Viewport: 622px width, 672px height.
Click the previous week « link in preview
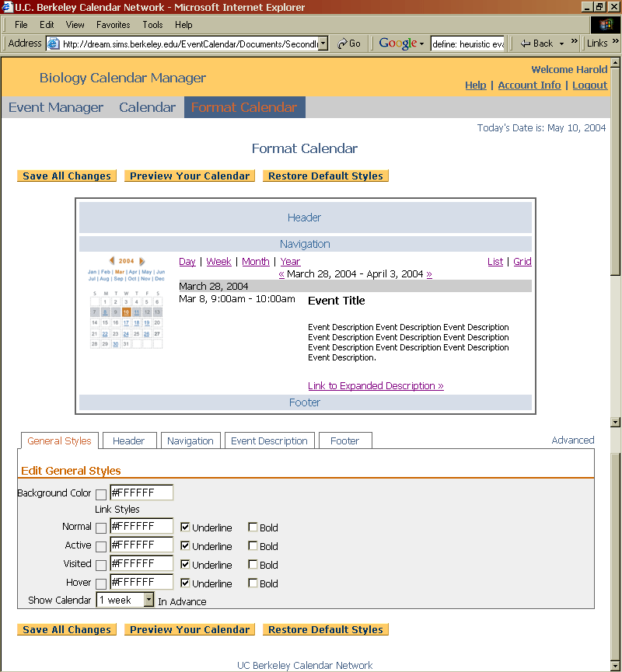281,274
